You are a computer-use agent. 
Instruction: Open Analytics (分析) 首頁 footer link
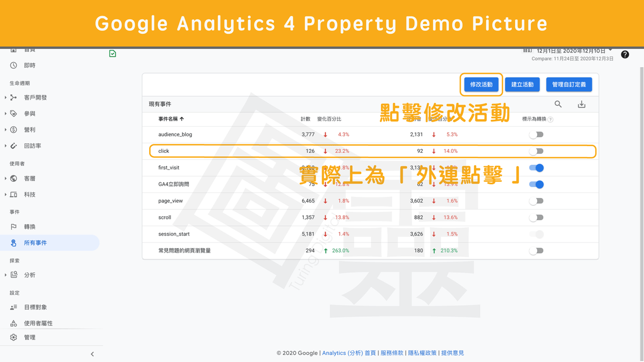point(349,353)
